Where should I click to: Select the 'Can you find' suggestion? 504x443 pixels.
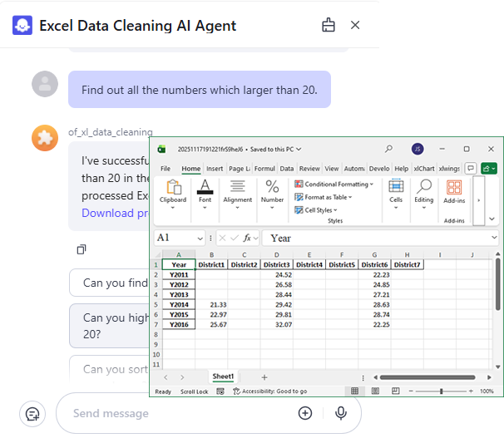pyautogui.click(x=109, y=283)
